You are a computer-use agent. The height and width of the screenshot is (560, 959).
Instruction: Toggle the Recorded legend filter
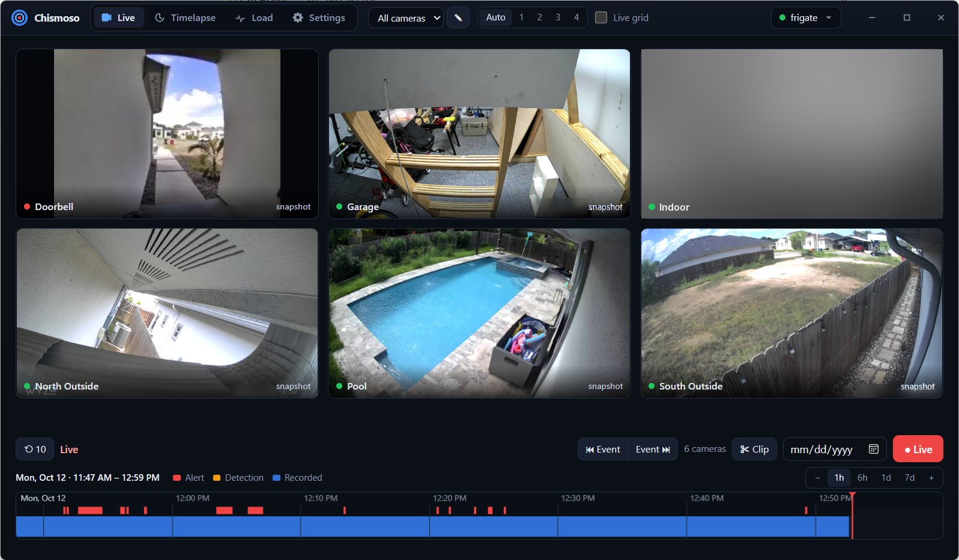click(297, 478)
